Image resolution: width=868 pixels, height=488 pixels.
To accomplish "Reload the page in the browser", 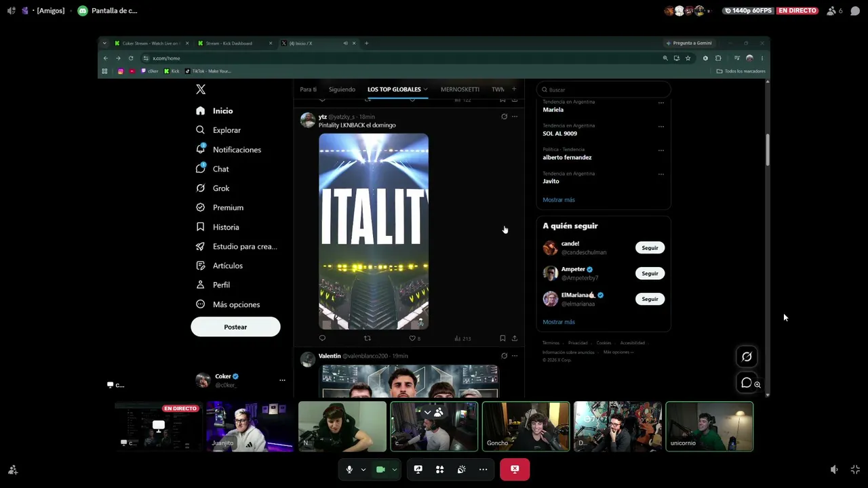I will 131,58.
